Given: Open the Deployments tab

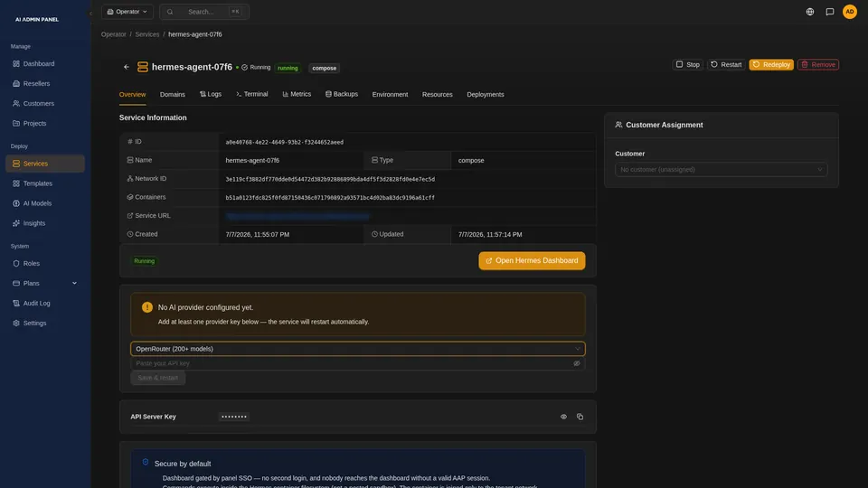Looking at the screenshot, I should pyautogui.click(x=485, y=95).
